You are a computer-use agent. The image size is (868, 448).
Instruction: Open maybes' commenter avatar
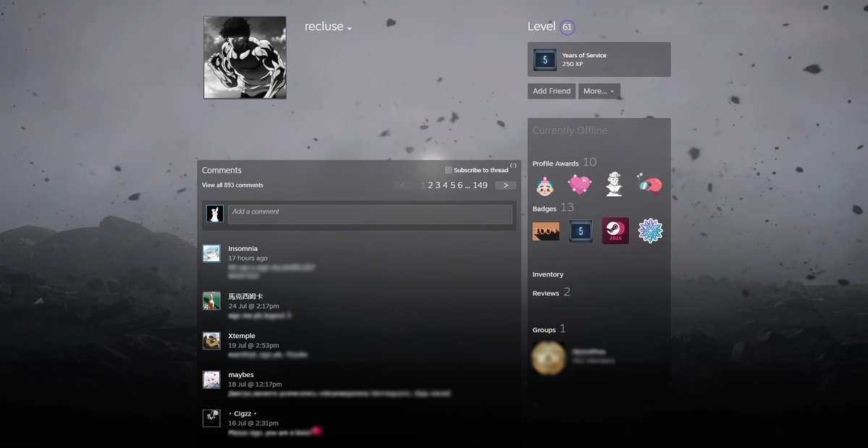211,379
